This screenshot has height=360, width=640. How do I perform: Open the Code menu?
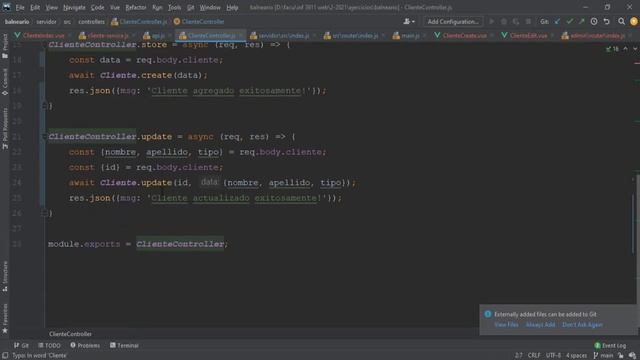click(x=97, y=7)
